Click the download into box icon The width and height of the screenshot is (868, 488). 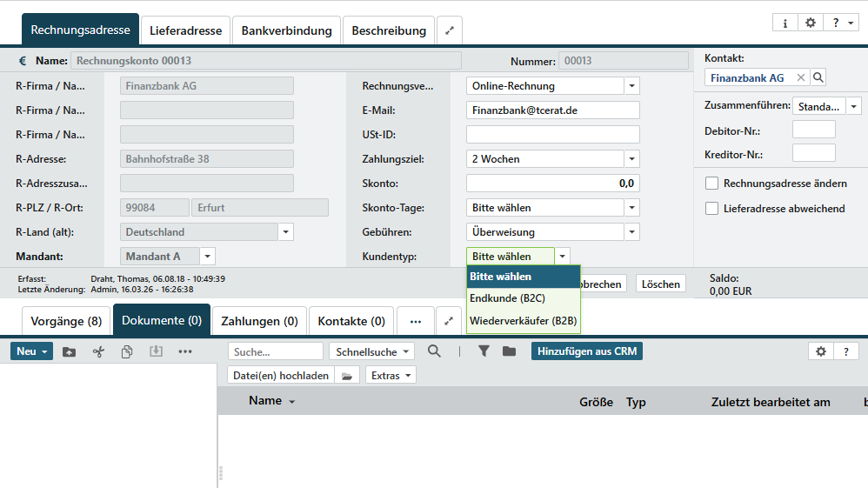(x=156, y=351)
